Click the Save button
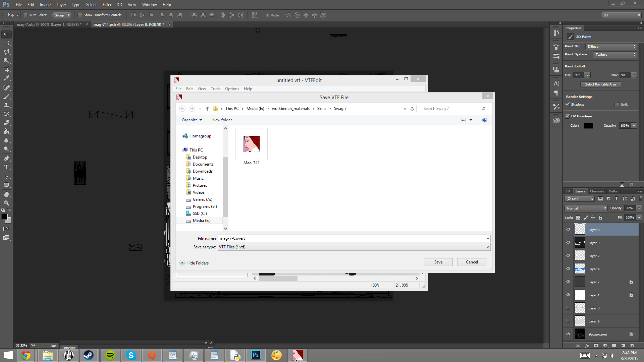 (438, 262)
